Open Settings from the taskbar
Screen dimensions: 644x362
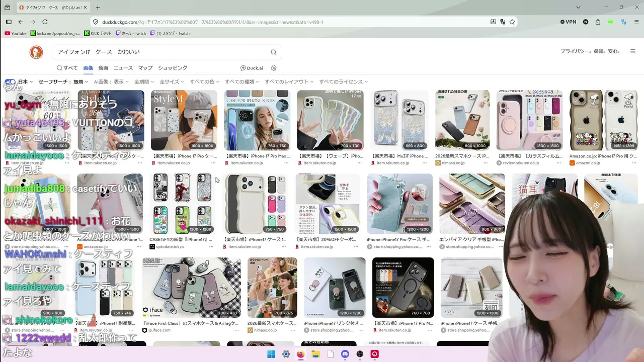tap(286, 354)
